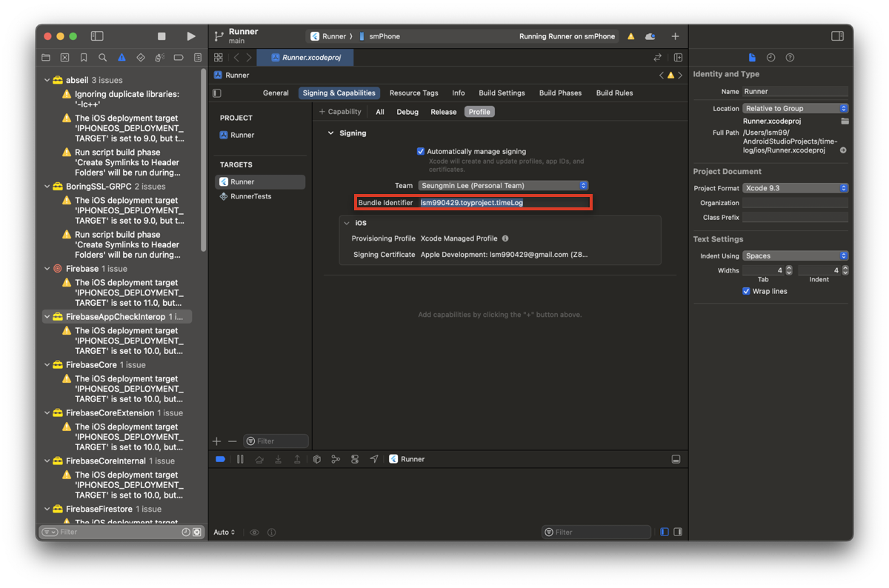Viewport: 889px width, 588px height.
Task: Collapse the iOS signing subsection
Action: pyautogui.click(x=346, y=223)
